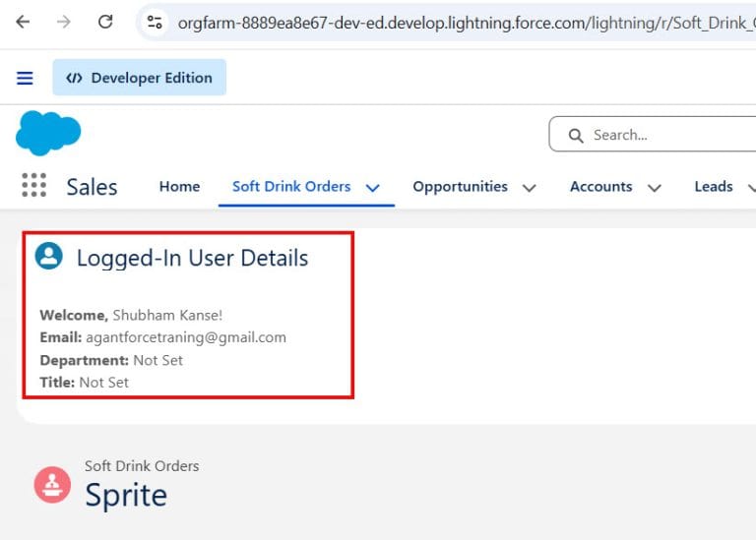Click the Sales app name
This screenshot has height=540, width=756.
[93, 187]
